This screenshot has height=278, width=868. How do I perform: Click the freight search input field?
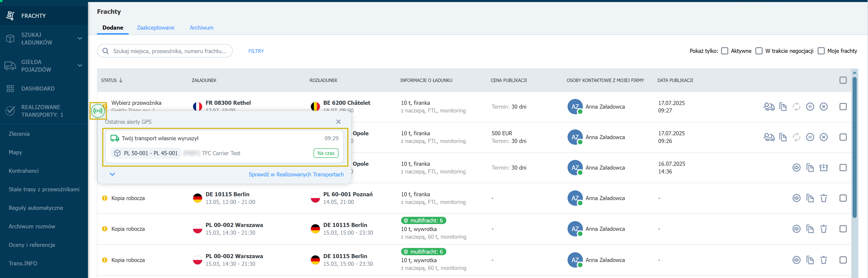[x=165, y=51]
